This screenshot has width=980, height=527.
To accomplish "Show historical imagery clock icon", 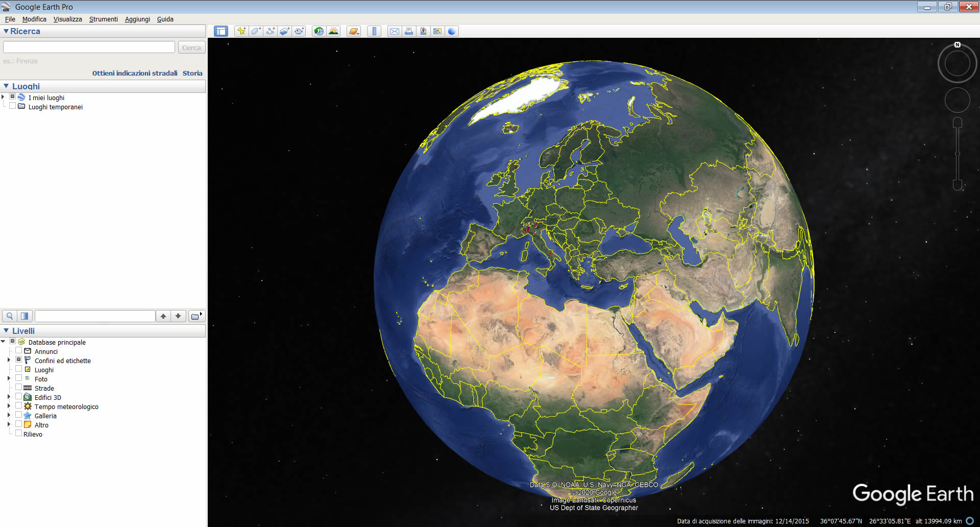I will pos(319,31).
